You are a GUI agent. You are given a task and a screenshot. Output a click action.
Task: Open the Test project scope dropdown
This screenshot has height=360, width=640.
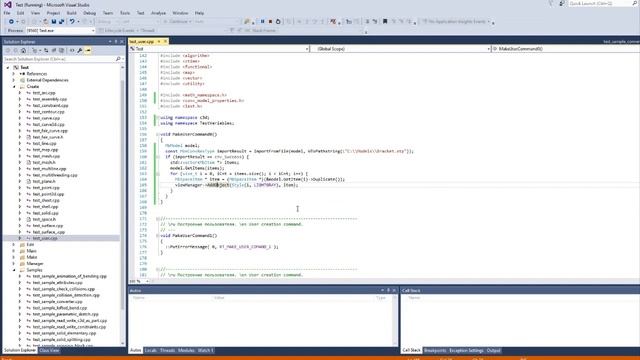point(219,49)
